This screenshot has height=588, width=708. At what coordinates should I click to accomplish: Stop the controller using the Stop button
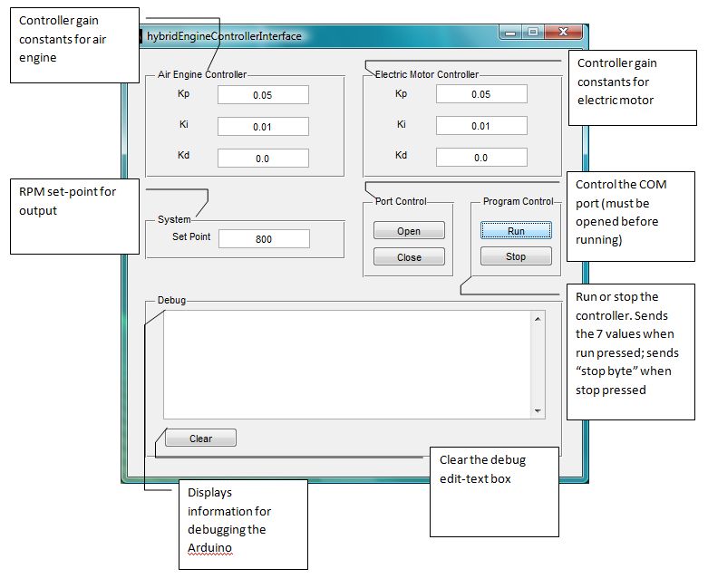(x=516, y=256)
